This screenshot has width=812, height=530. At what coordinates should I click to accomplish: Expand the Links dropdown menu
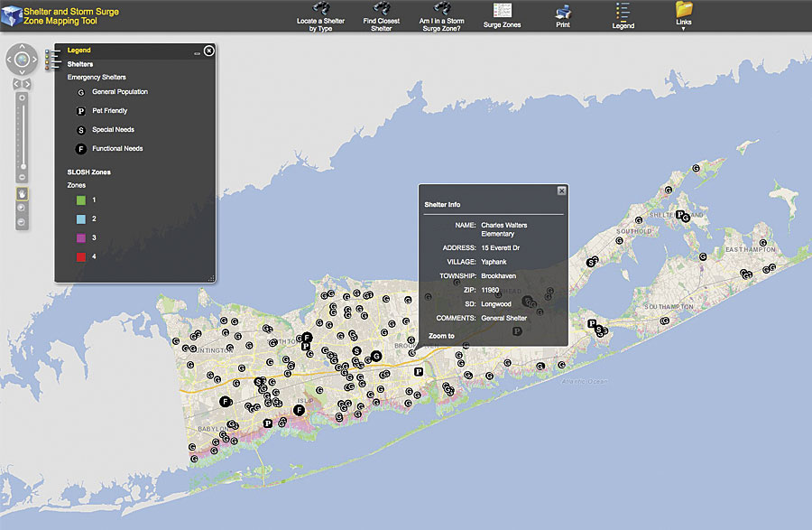click(x=684, y=15)
